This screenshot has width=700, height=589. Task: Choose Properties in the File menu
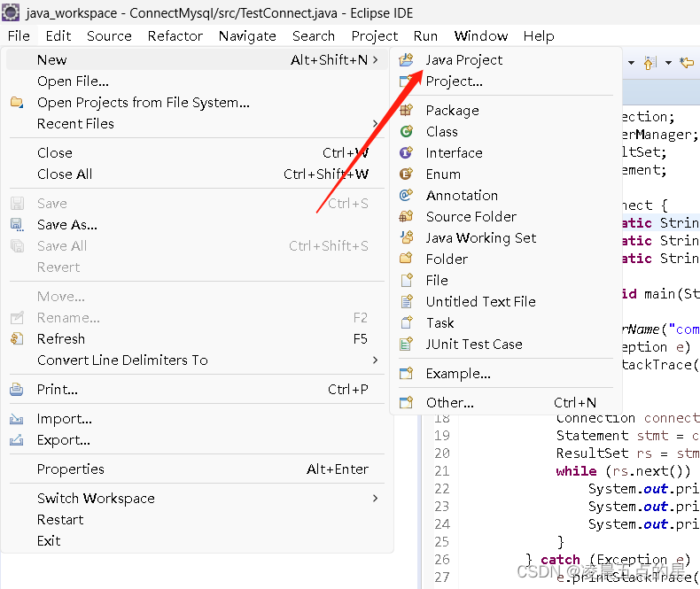click(x=195, y=469)
